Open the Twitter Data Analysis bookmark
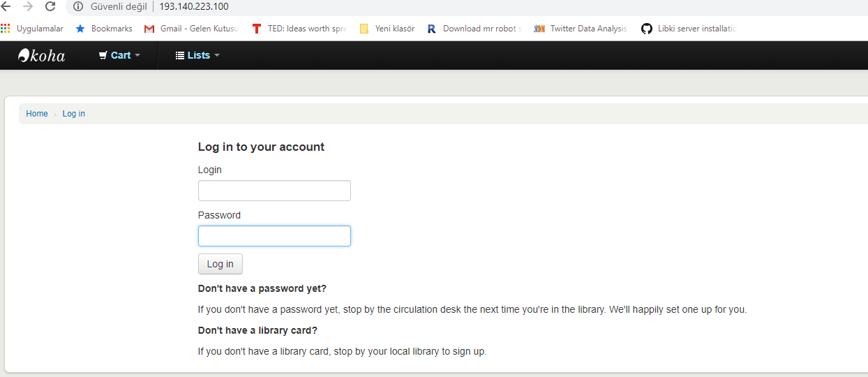The image size is (868, 377). 581,29
